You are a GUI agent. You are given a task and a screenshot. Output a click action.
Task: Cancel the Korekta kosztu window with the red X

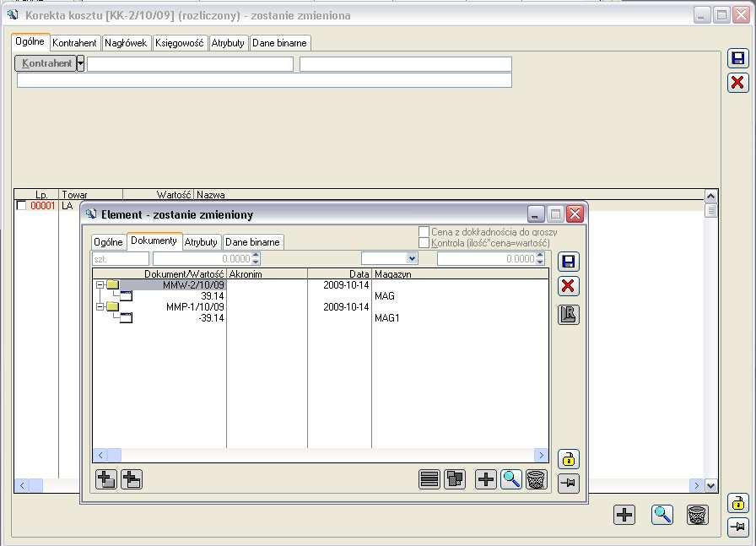pyautogui.click(x=737, y=83)
